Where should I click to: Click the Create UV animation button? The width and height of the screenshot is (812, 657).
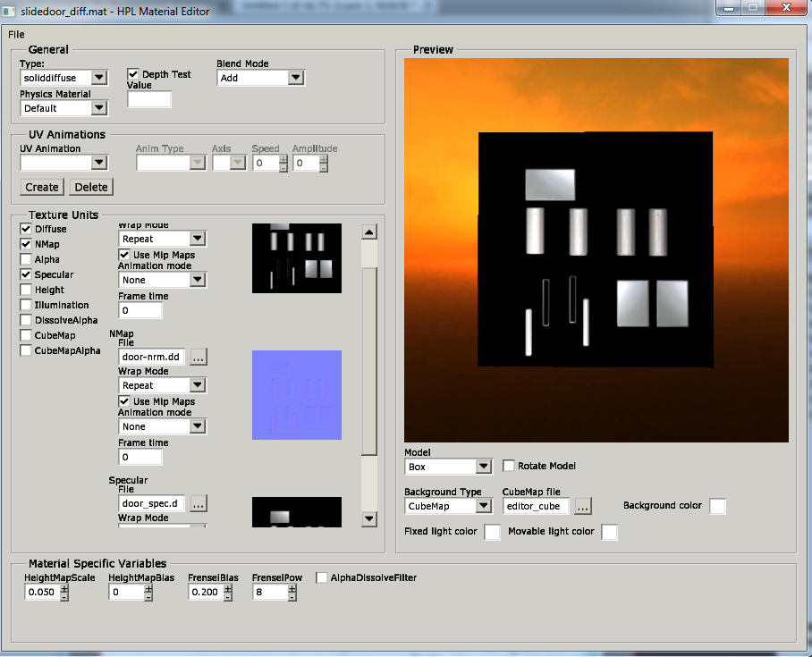tap(42, 187)
